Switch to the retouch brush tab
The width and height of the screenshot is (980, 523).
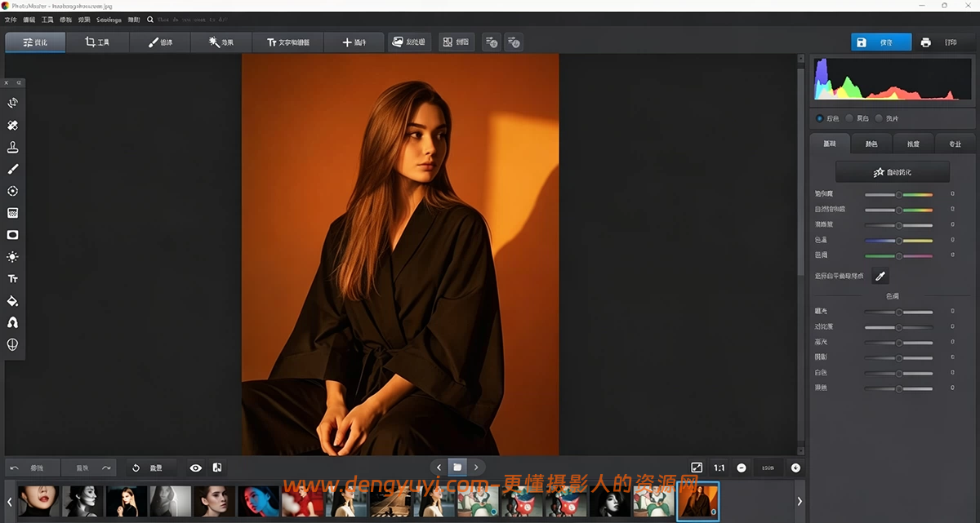click(x=160, y=42)
